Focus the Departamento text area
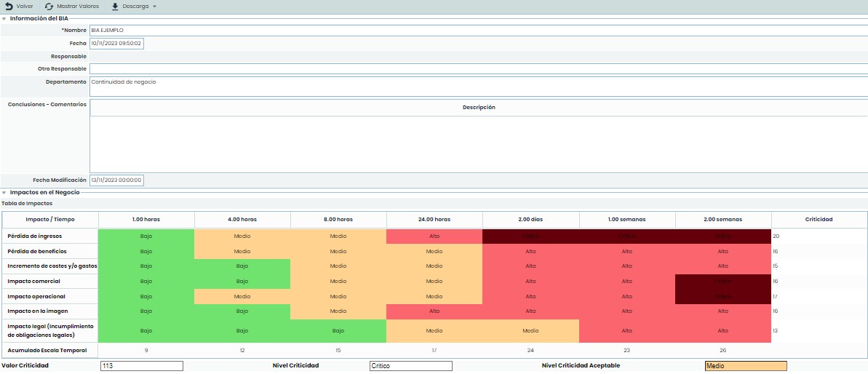 coord(477,86)
